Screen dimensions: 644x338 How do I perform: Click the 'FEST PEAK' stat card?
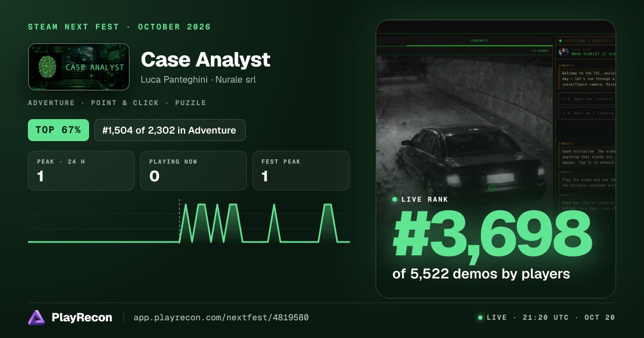(301, 171)
